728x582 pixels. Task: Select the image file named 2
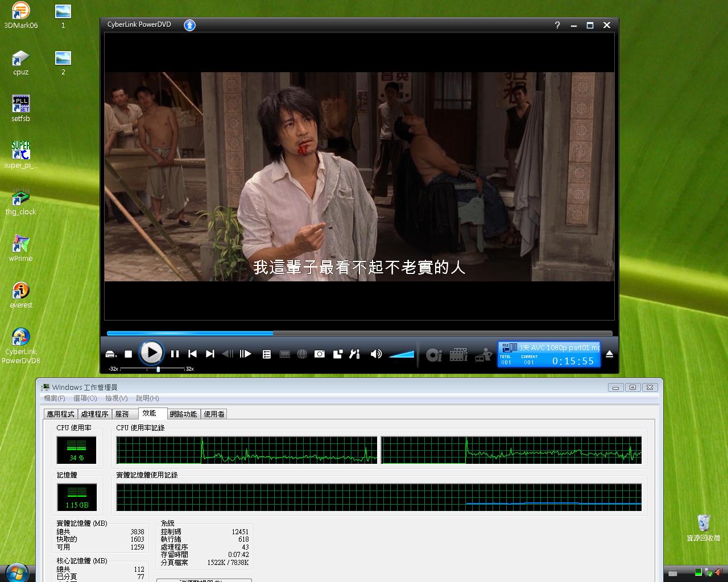coord(63,63)
